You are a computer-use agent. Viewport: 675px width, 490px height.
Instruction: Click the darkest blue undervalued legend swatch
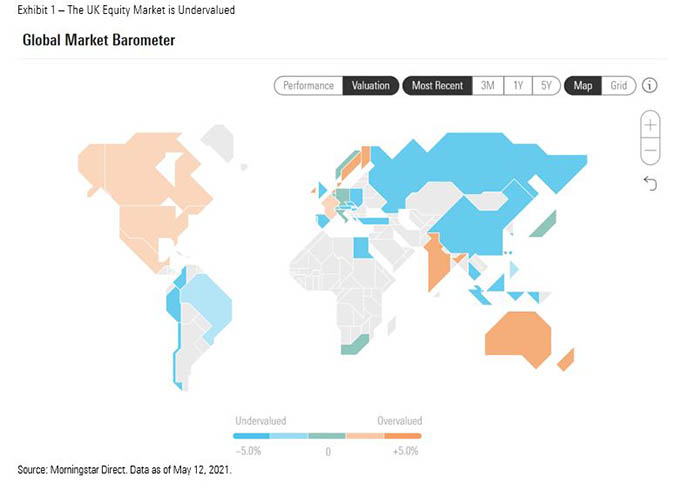click(x=251, y=436)
